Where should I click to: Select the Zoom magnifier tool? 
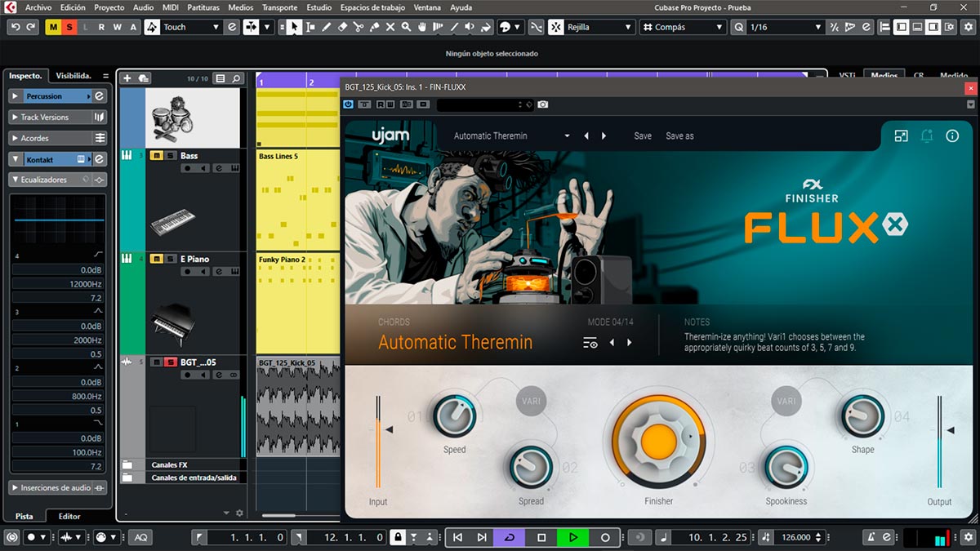pyautogui.click(x=407, y=27)
